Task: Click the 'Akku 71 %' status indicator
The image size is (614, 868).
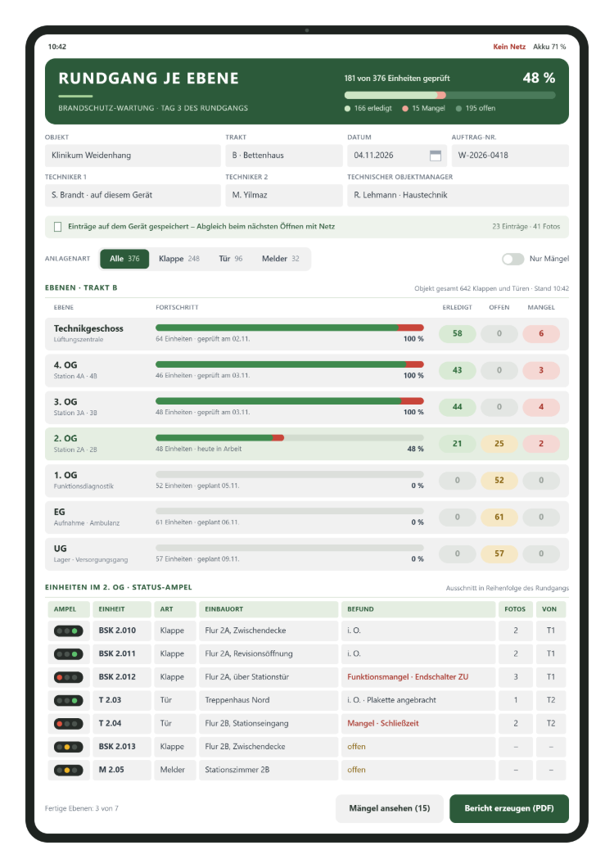Action: coord(549,47)
